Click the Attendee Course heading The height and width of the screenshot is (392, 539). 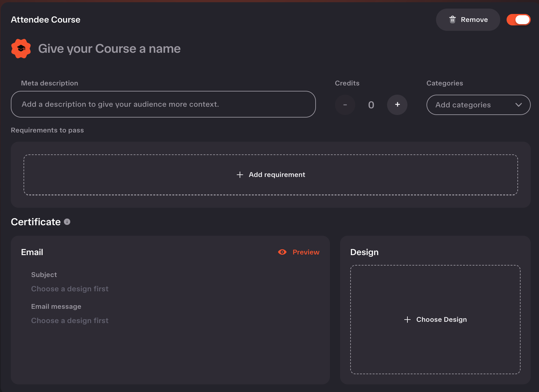pyautogui.click(x=45, y=20)
